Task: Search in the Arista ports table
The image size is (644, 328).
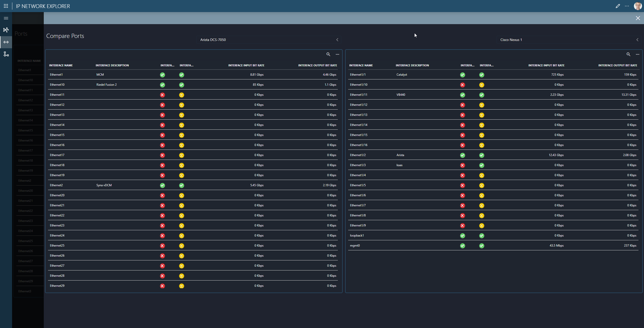Action: [328, 54]
